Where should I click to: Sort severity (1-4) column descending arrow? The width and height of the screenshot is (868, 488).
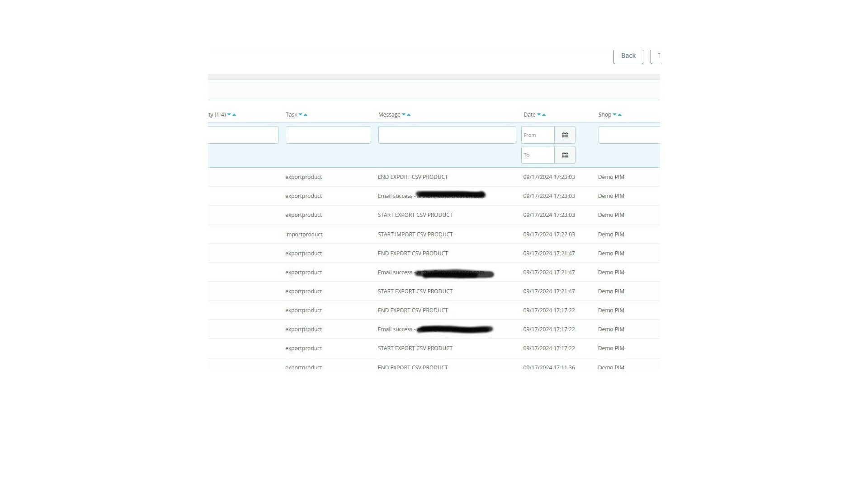point(229,115)
